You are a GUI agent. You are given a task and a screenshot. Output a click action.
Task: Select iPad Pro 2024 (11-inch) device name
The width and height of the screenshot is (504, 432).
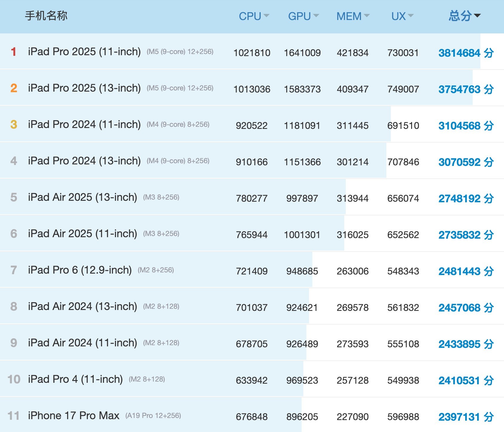click(x=84, y=124)
